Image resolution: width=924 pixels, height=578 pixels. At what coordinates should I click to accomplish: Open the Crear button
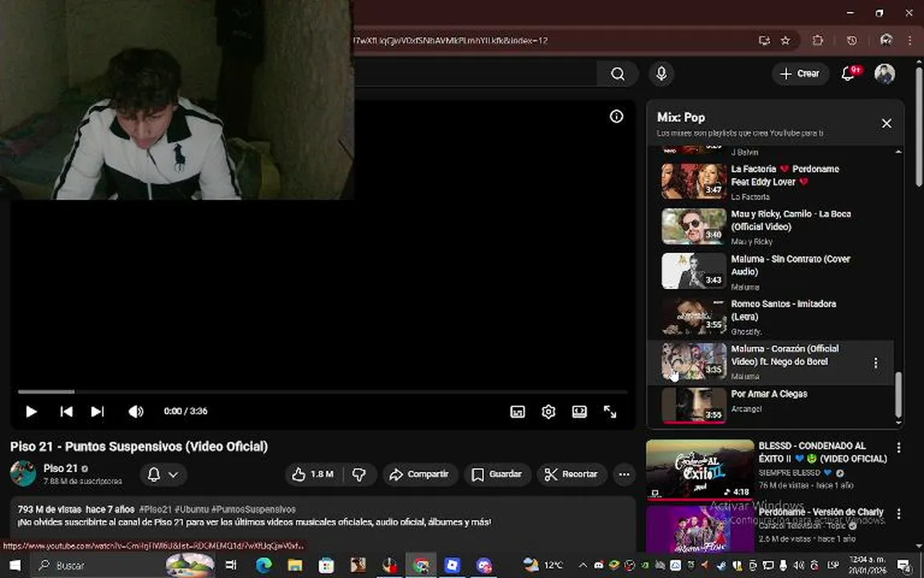(x=800, y=74)
